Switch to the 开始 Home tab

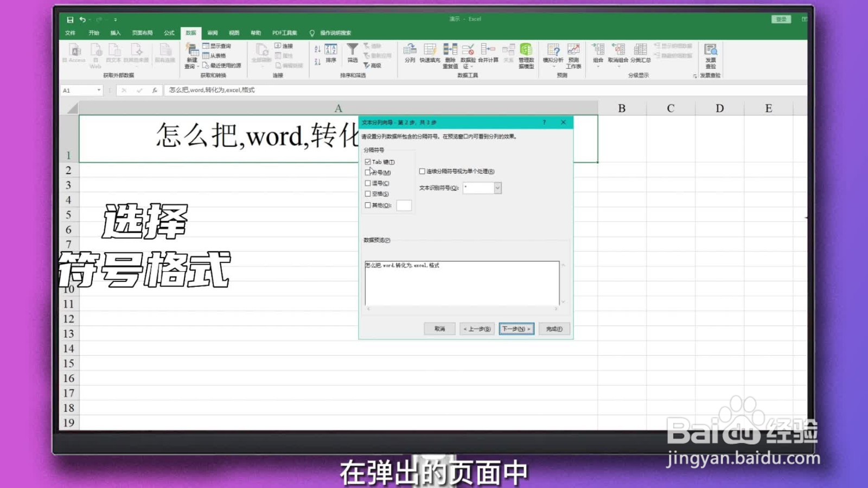click(x=94, y=33)
